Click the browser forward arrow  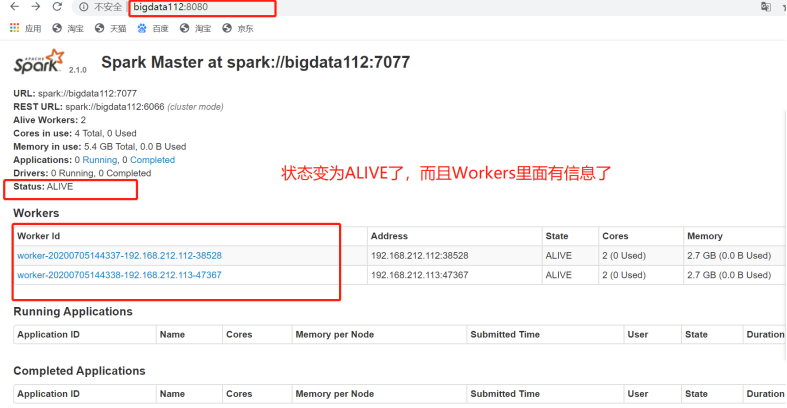(x=36, y=7)
